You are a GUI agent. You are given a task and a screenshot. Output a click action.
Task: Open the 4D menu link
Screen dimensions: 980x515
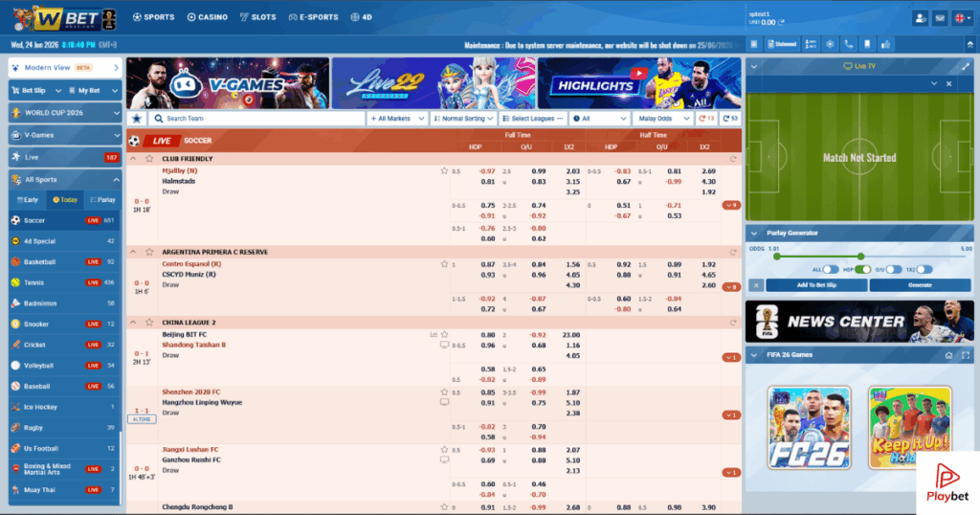pos(361,17)
